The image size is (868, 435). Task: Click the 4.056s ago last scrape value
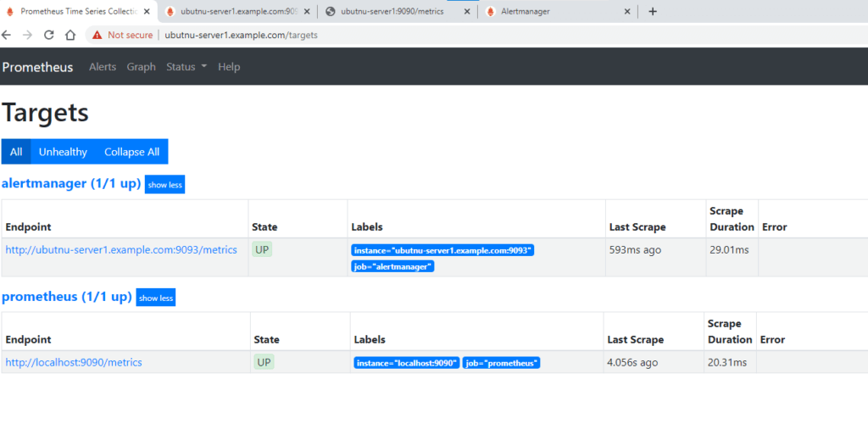coord(632,363)
